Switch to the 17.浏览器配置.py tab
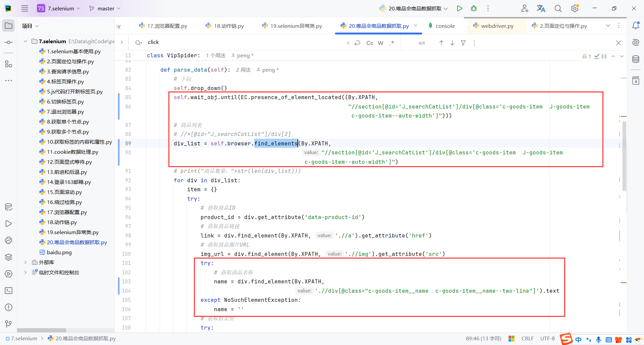The height and width of the screenshot is (345, 644). (x=163, y=26)
